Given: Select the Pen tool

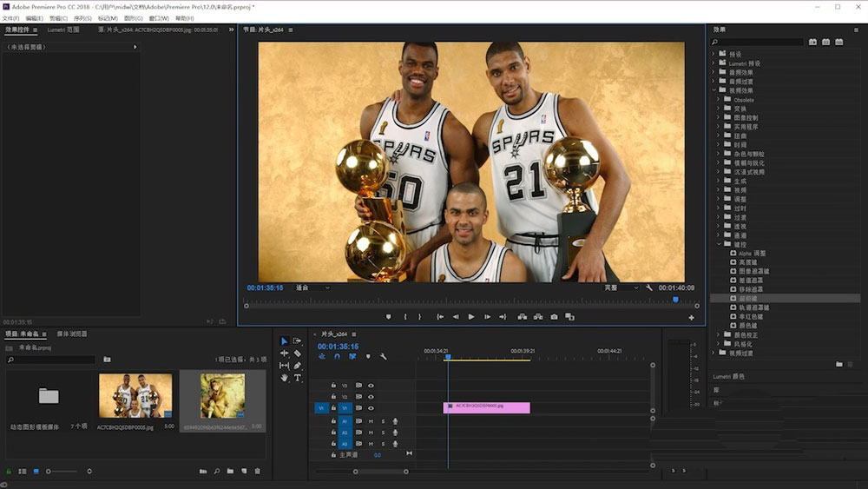Looking at the screenshot, I should 298,366.
